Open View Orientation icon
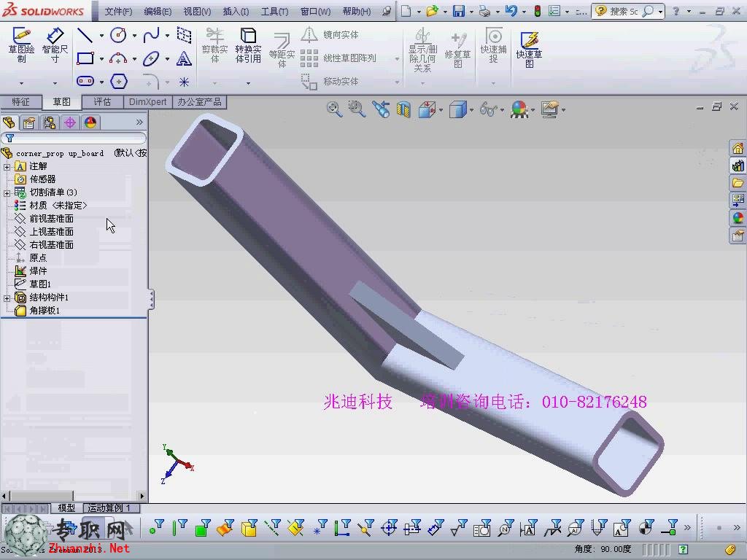The width and height of the screenshot is (747, 560). pyautogui.click(x=427, y=109)
